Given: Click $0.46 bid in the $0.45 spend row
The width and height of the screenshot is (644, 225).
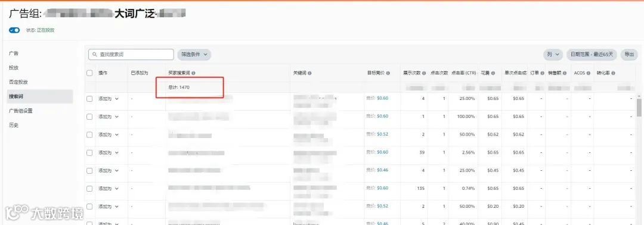Looking at the screenshot, I should (x=382, y=170).
